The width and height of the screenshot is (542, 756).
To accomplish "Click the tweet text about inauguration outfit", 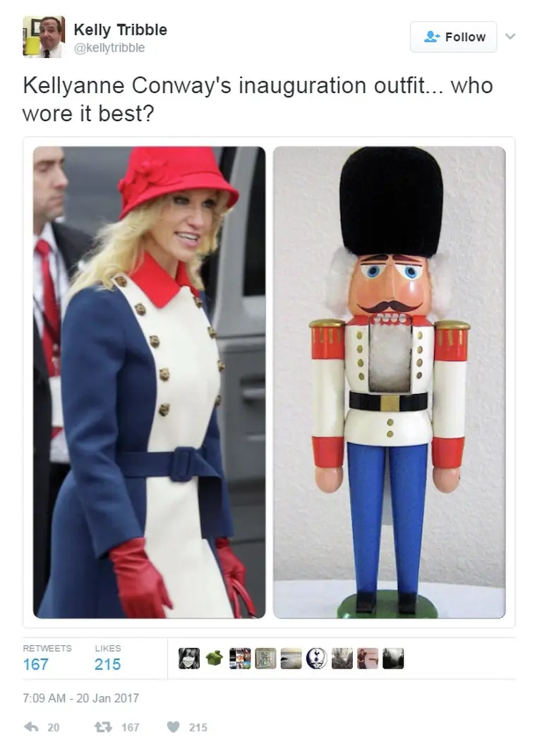I will [x=258, y=99].
